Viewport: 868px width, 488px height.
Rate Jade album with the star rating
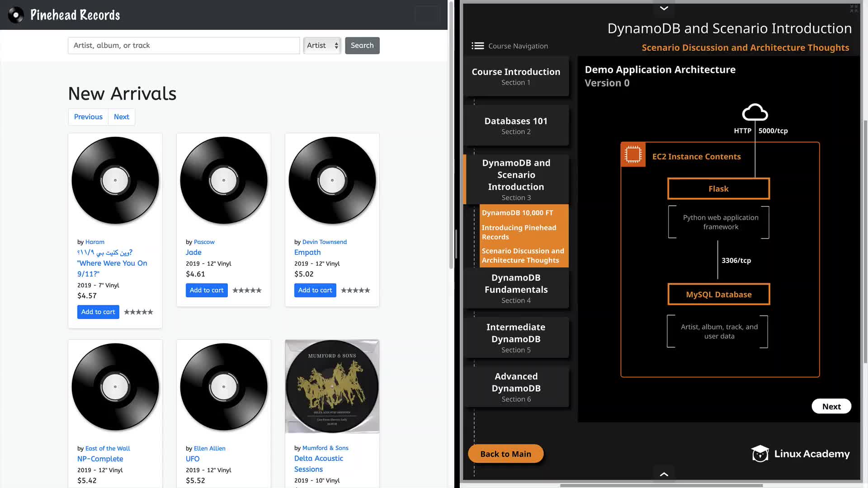[247, 291]
